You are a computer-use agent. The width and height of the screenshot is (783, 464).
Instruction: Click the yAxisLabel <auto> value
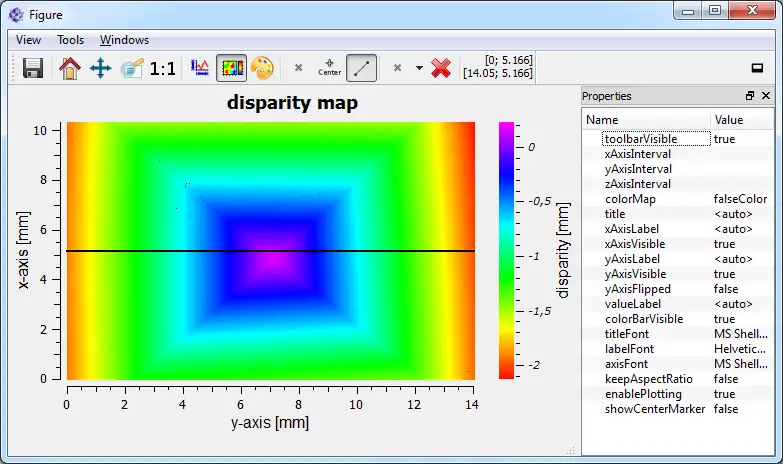pyautogui.click(x=733, y=259)
